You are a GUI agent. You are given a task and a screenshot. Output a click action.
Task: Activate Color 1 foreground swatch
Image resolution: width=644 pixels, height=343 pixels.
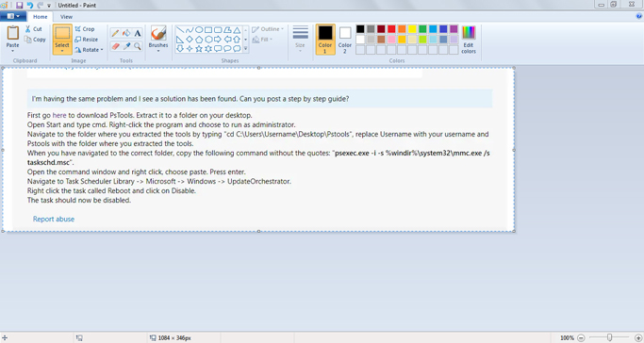(x=325, y=40)
